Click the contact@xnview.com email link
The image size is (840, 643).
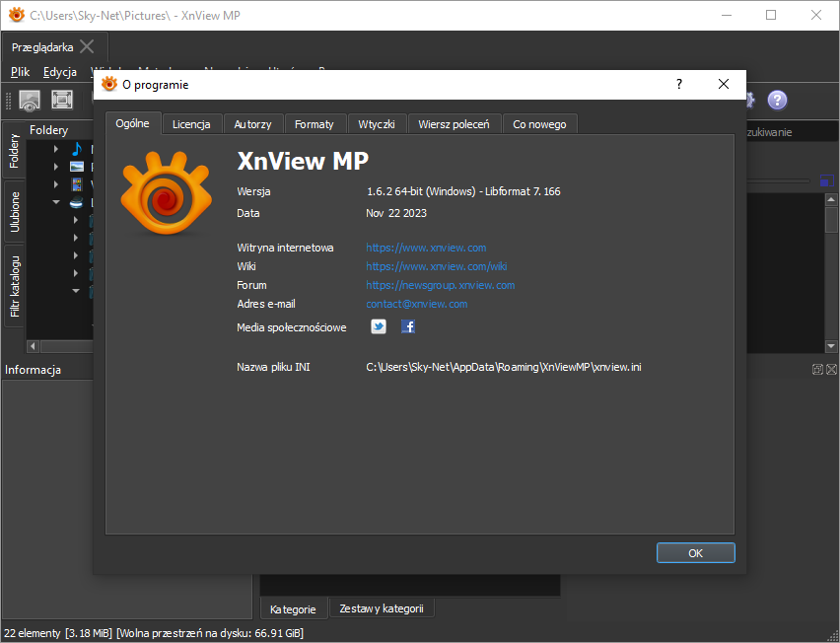tap(416, 304)
